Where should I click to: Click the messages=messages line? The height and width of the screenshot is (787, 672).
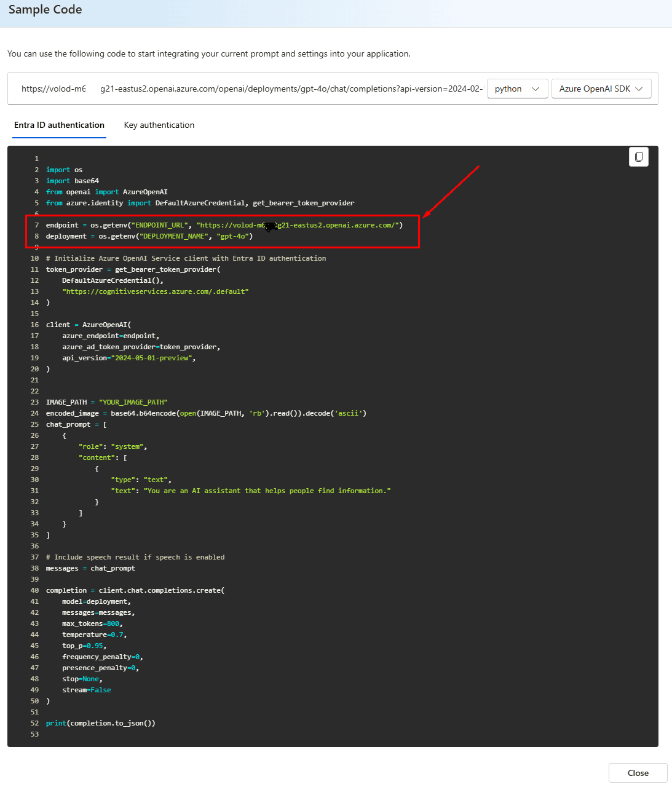point(98,612)
